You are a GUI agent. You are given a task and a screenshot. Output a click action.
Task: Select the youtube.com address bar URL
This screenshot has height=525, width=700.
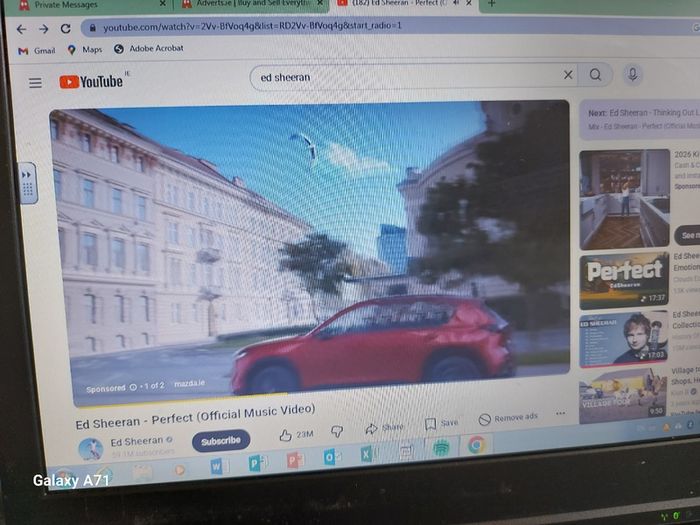pos(252,26)
